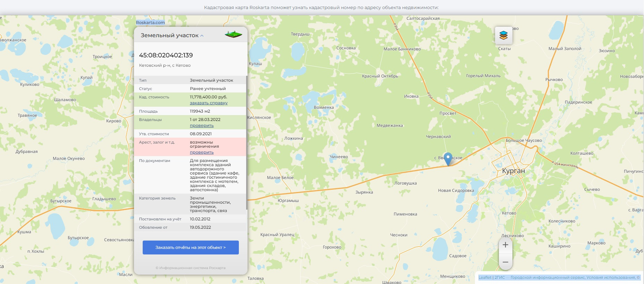
Task: Click заказать справку link
Action: click(x=209, y=103)
